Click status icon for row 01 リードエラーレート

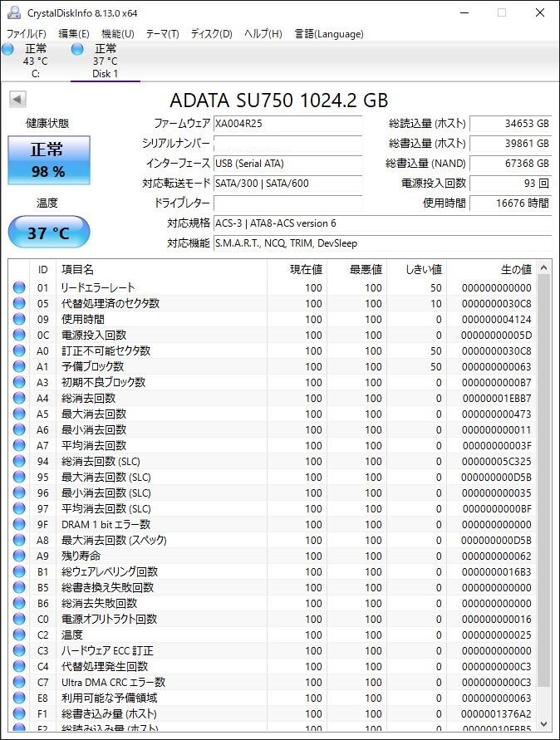point(19,287)
